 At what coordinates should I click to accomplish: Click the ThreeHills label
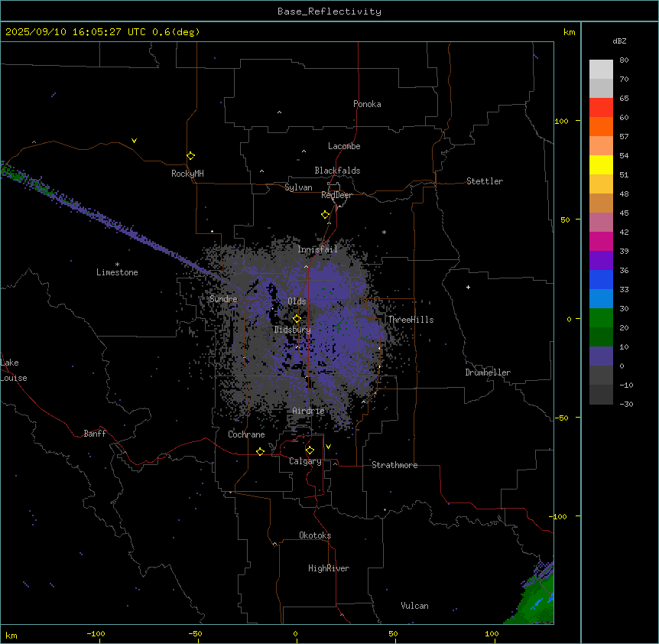411,320
